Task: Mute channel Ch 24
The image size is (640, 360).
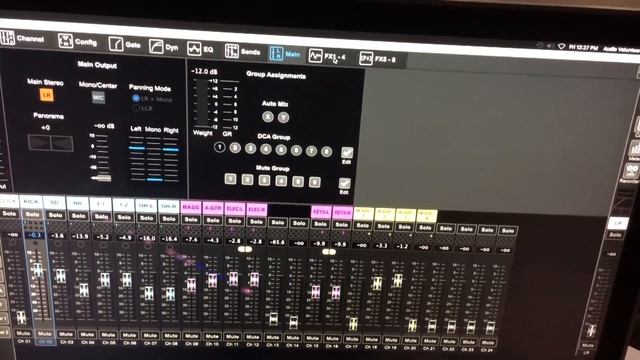Action: [x=488, y=342]
